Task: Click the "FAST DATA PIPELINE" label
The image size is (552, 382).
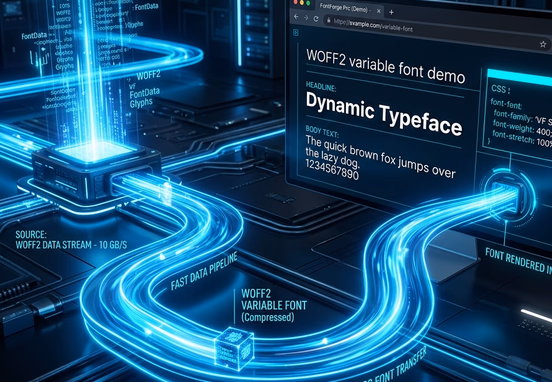Action: click(x=204, y=271)
